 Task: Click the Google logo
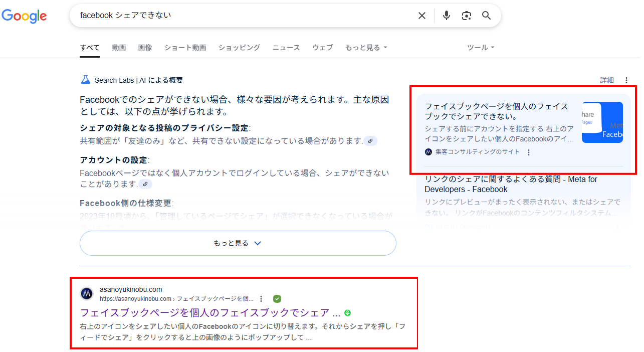tap(24, 16)
